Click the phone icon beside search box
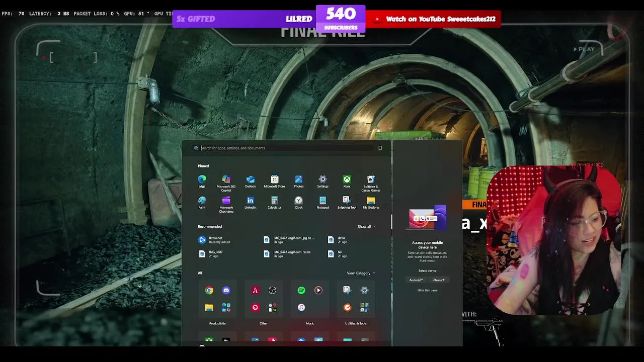Viewport: 644px width, 362px height. (x=380, y=148)
